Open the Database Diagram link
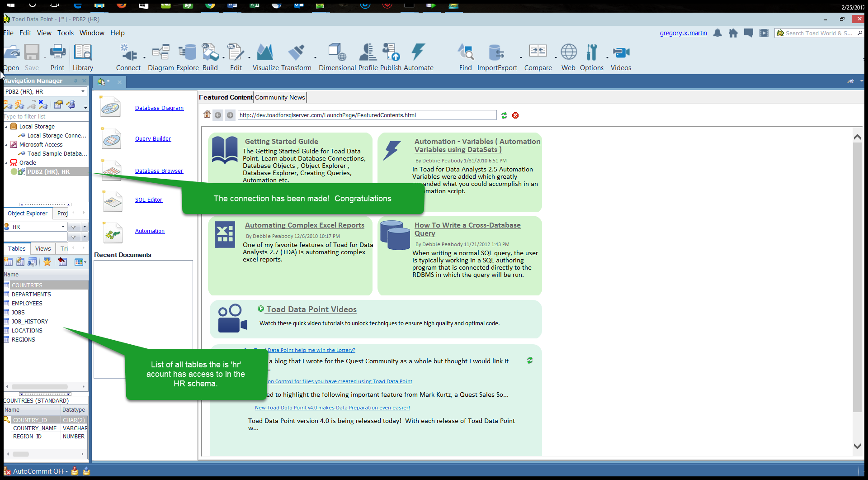This screenshot has width=868, height=480. (159, 108)
